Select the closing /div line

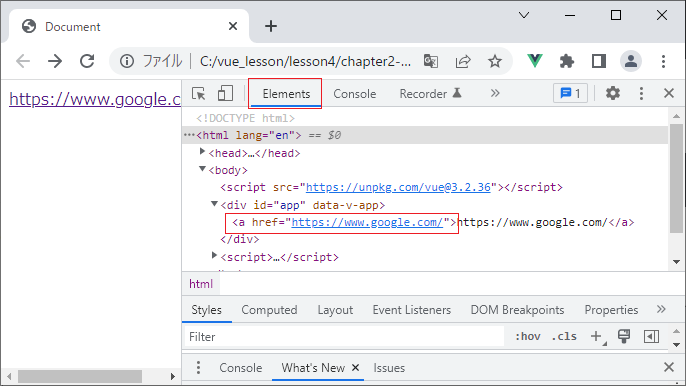[240, 239]
